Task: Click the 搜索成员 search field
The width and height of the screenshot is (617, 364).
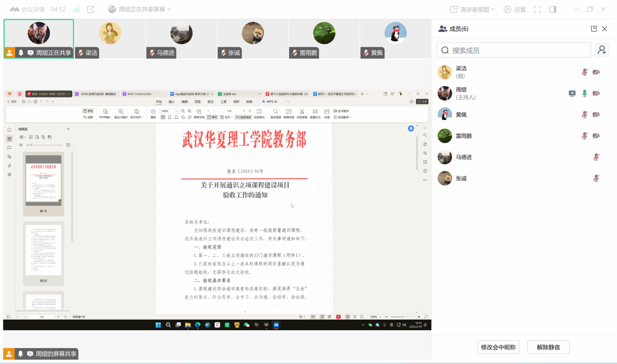Action: 513,50
